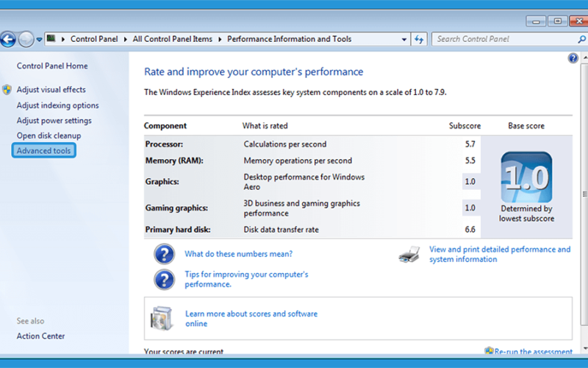Screen dimensions: 588x368
Task: Select Performance Information and Tools breadcrumb
Action: (x=289, y=39)
